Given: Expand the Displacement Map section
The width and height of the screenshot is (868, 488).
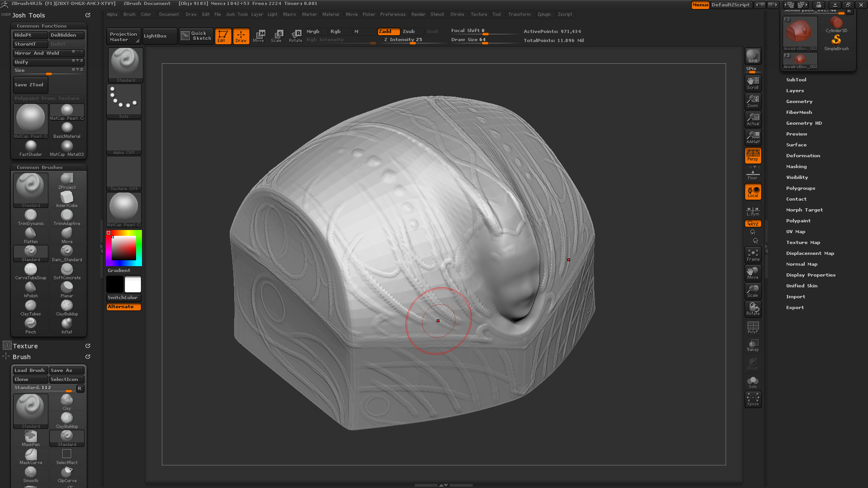Looking at the screenshot, I should [810, 253].
